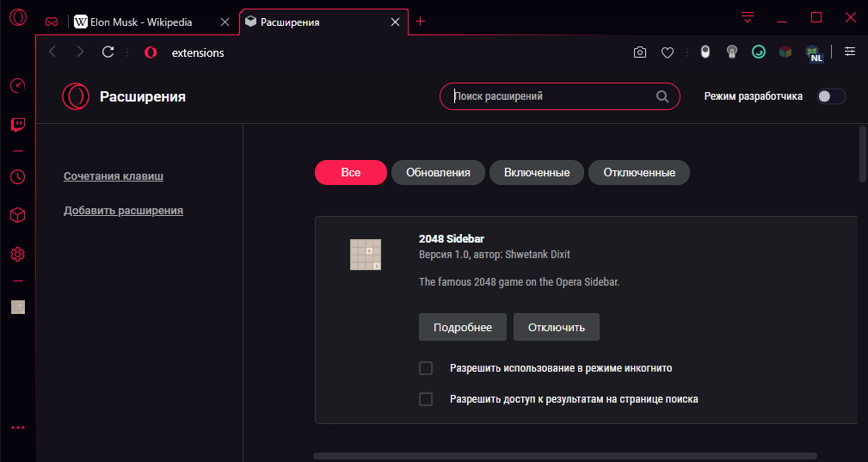Open 2048 Sidebar game icon in sidebar
Viewport: 868px width, 462px height.
point(18,307)
